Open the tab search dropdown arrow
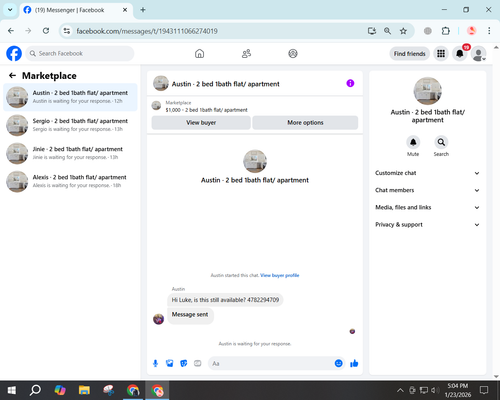Screen dimensions: 500x400 [10, 10]
